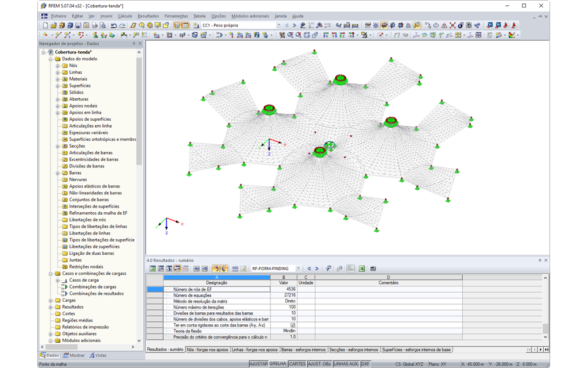588x368 pixels.
Task: Click the colored results panel icon at toolbar end
Action: [x=512, y=35]
